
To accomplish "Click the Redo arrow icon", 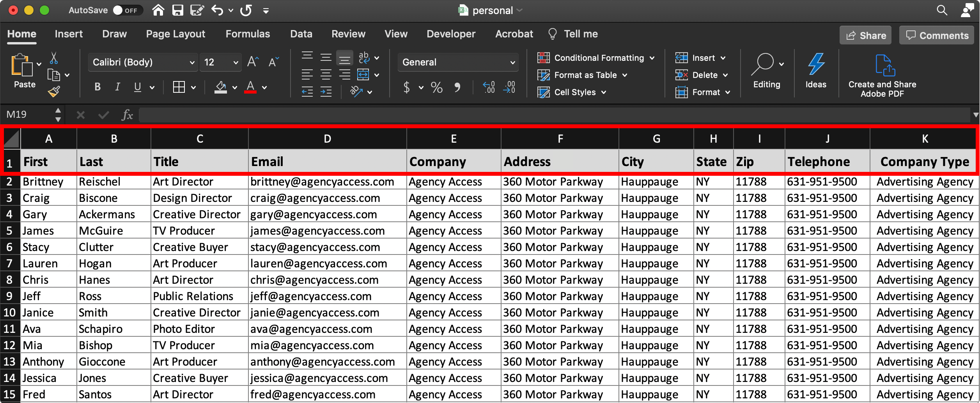I will (246, 10).
